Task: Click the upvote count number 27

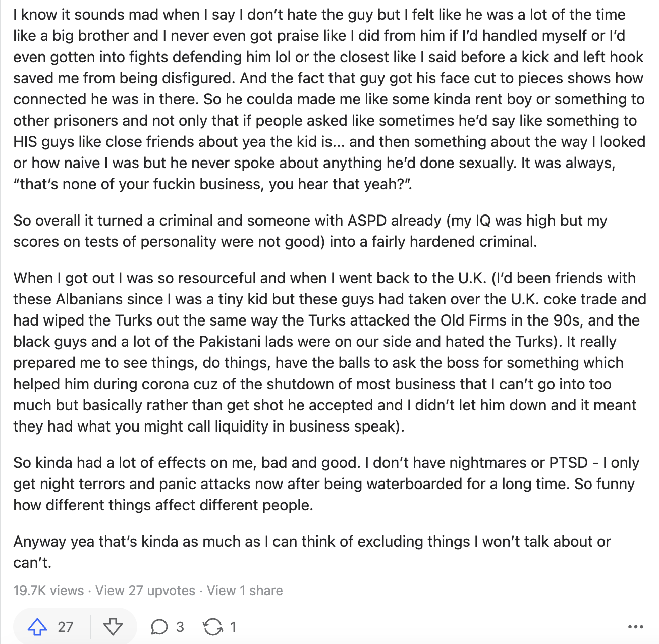Action: pos(66,627)
